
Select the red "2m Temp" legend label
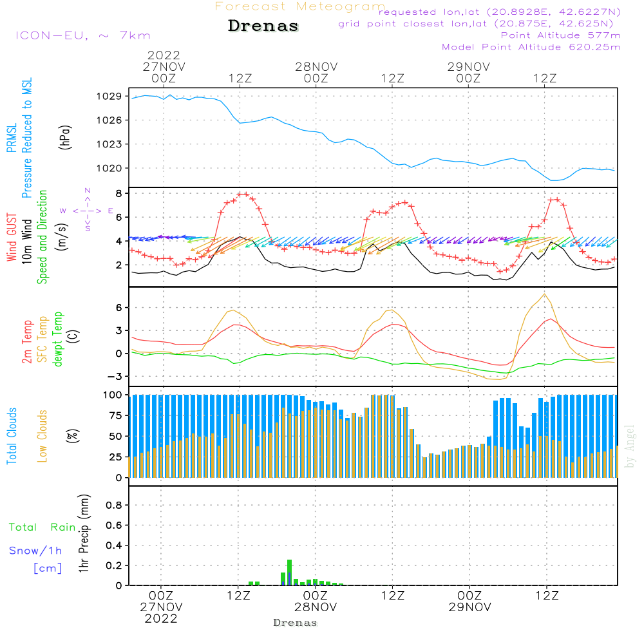[x=26, y=342]
